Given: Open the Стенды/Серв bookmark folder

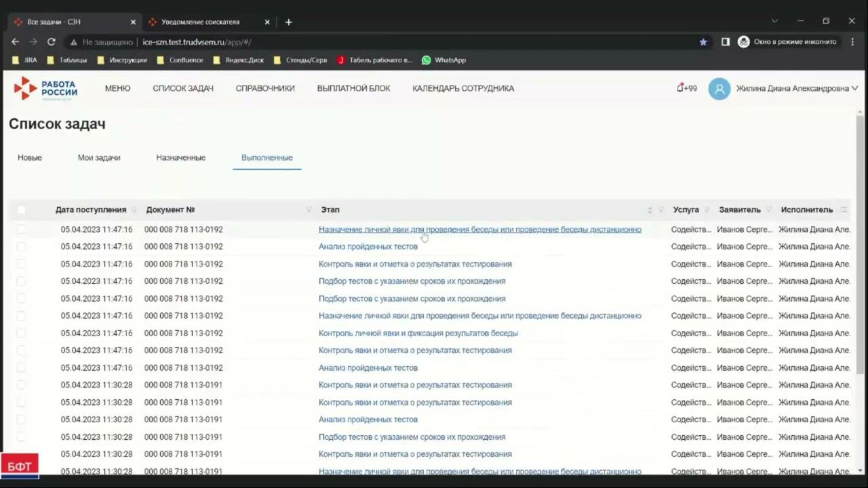Looking at the screenshot, I should [x=300, y=60].
